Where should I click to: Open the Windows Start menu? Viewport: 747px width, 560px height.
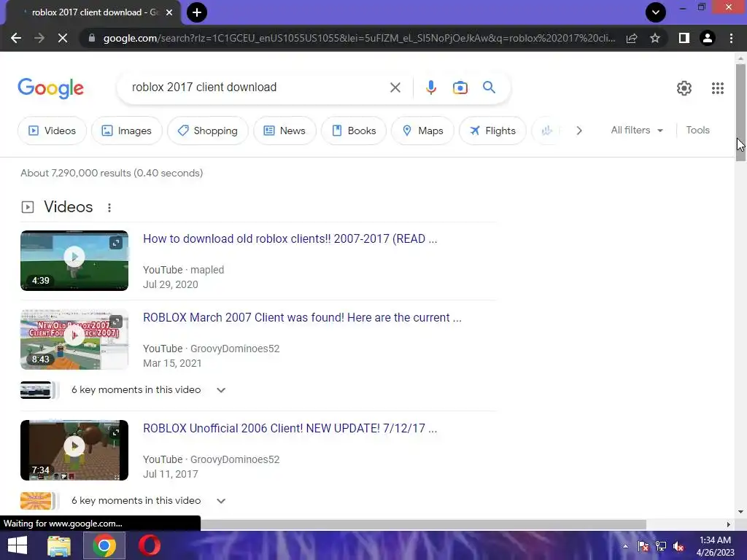coord(18,545)
